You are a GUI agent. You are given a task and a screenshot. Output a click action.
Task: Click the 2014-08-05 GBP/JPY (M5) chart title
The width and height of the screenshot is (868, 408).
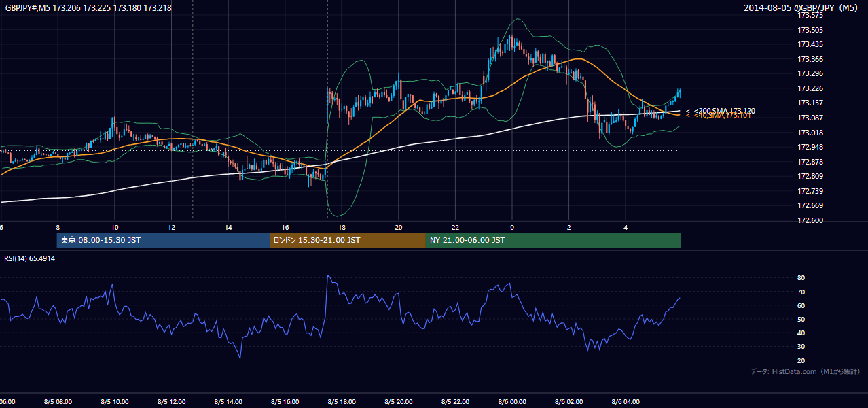[x=801, y=8]
